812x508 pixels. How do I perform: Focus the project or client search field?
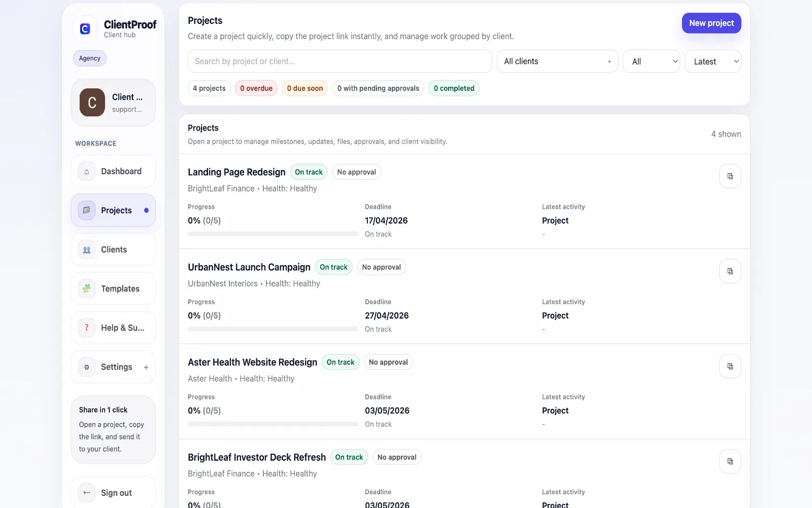point(340,61)
